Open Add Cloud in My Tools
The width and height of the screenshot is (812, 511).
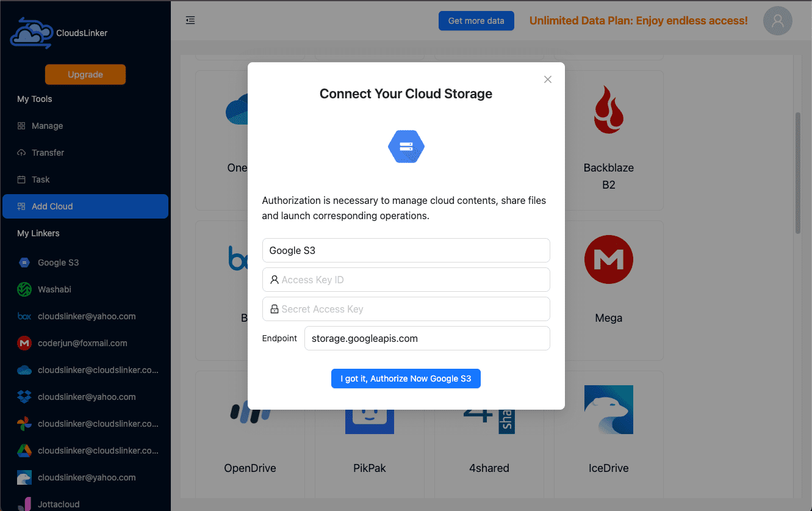click(85, 206)
